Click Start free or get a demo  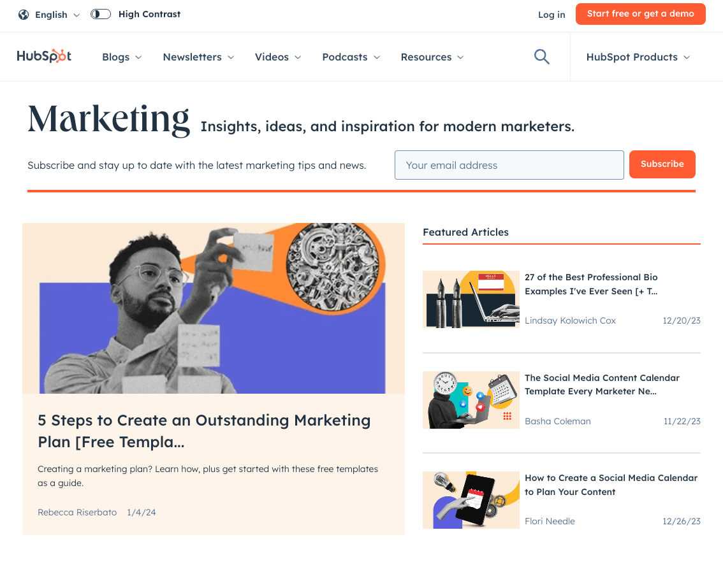[x=640, y=14]
